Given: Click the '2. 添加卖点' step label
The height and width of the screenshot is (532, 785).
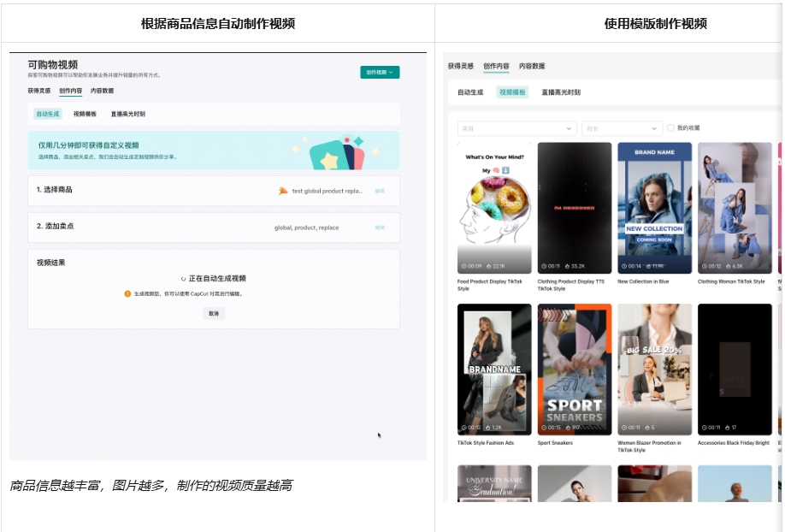Looking at the screenshot, I should click(55, 226).
